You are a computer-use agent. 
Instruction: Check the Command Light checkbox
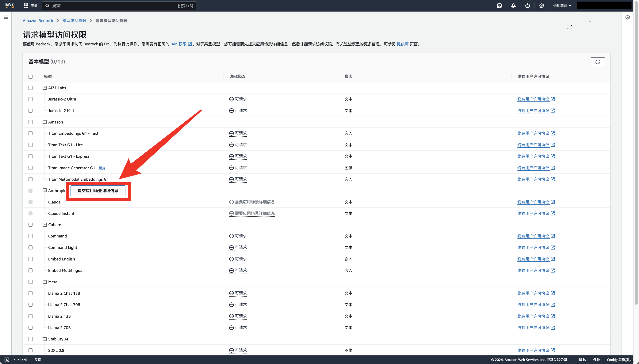point(31,248)
